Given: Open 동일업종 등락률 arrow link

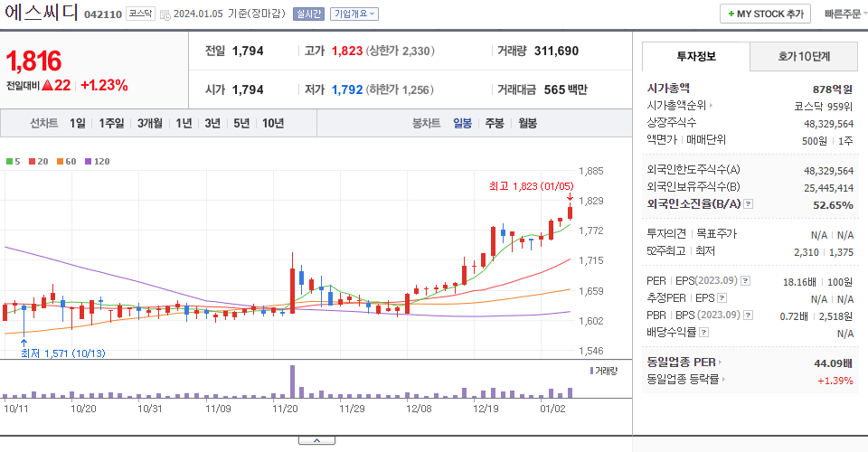Looking at the screenshot, I should 723,380.
